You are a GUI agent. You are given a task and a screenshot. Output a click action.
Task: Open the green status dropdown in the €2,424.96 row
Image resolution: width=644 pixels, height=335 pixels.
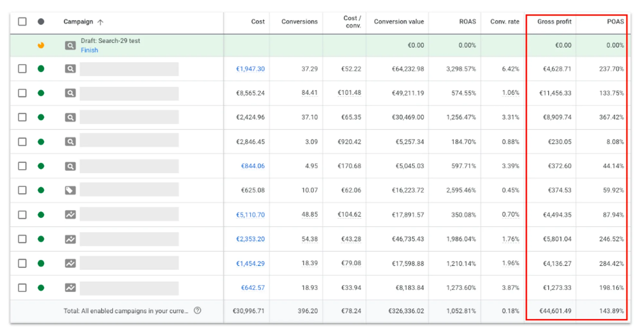coord(41,117)
